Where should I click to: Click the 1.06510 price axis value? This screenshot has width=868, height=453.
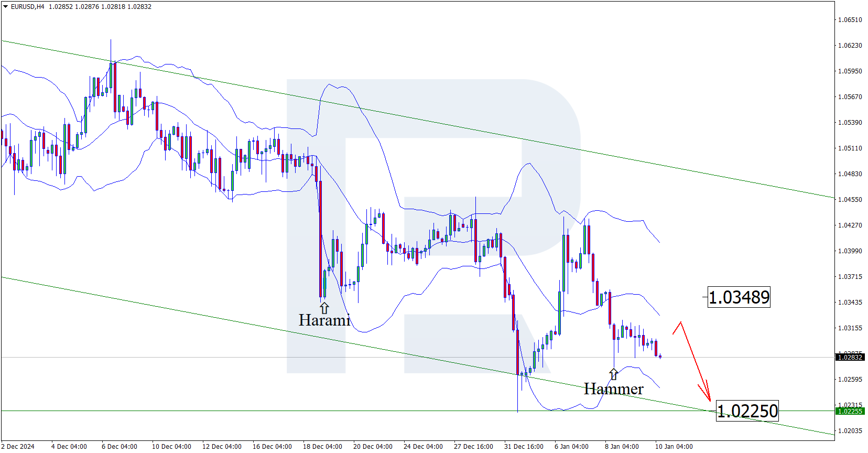(x=850, y=20)
